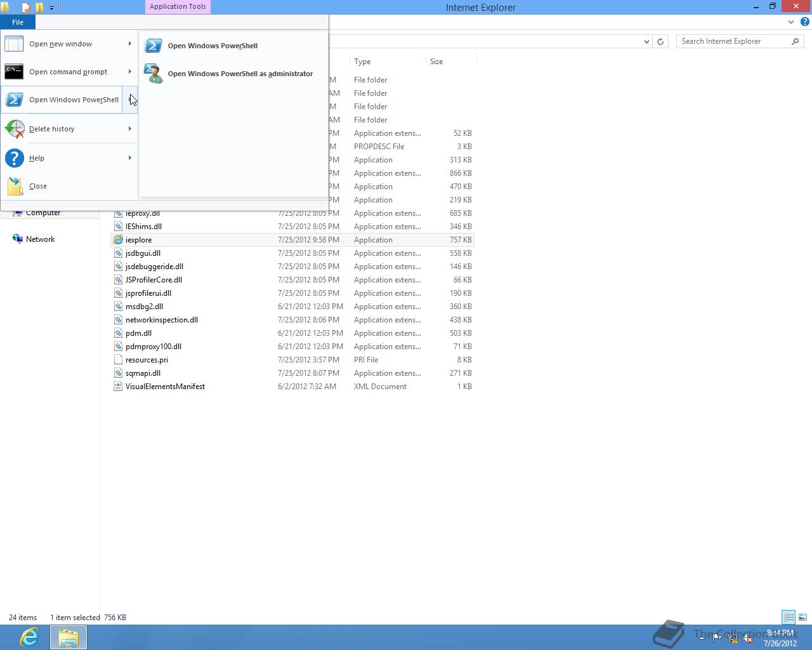Click Close in the File menu
Screen dimensions: 812x650
pyautogui.click(x=69, y=186)
